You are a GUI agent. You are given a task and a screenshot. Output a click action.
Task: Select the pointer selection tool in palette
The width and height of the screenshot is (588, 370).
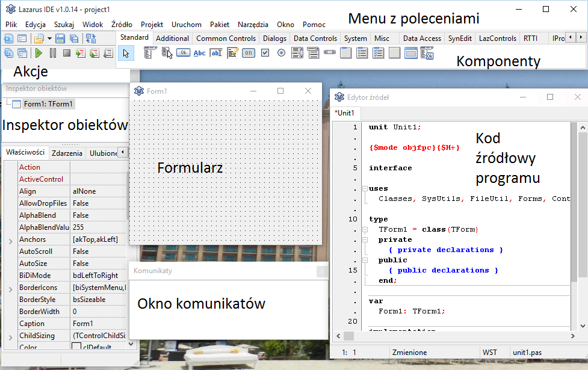coord(126,53)
